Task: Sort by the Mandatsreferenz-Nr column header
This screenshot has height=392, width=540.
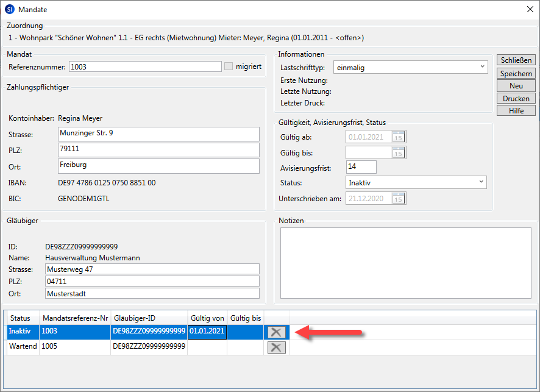Action: (x=74, y=318)
